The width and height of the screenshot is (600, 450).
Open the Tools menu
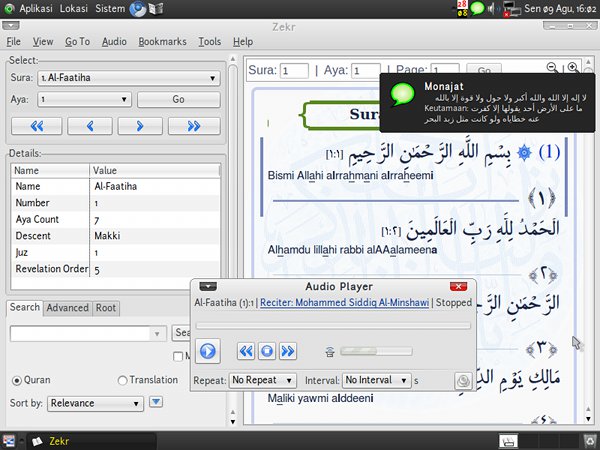coord(210,41)
